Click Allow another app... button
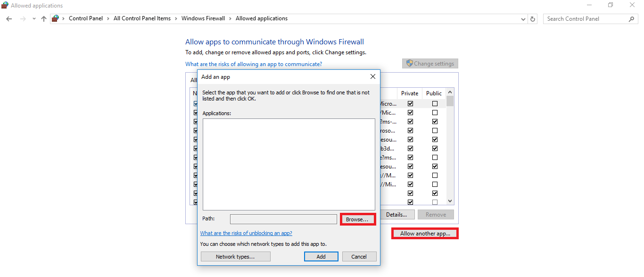Screen dimensions: 644x277 425,234
